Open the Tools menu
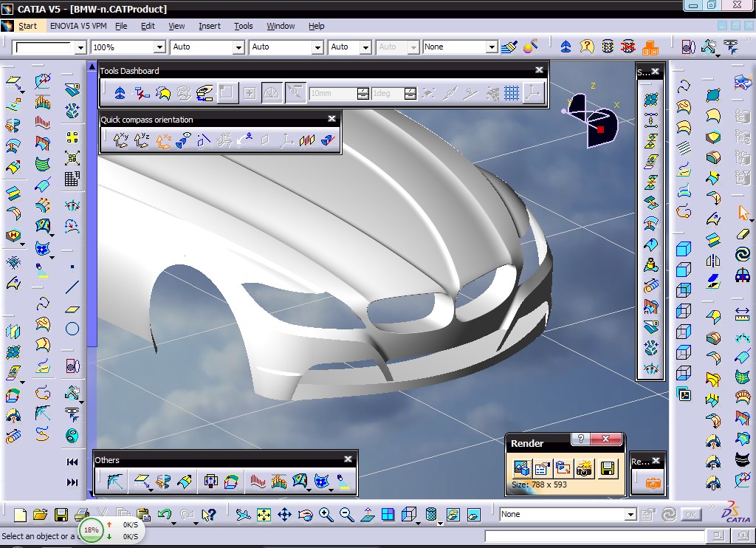 (244, 26)
